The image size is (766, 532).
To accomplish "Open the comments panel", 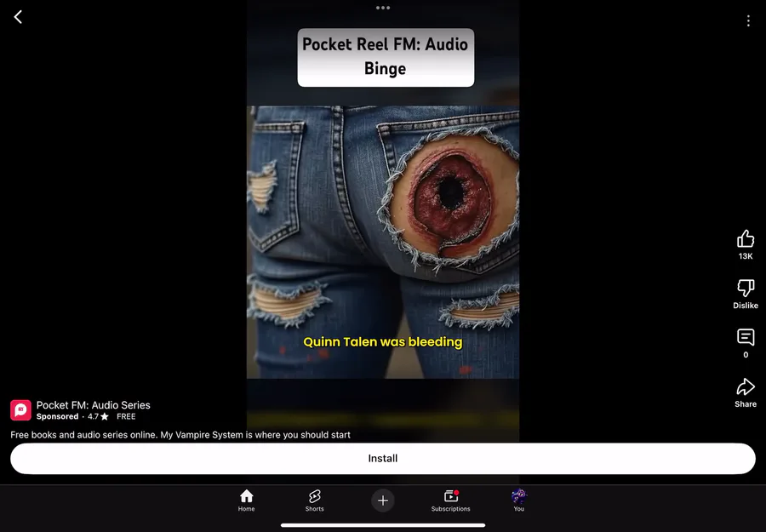I will tap(746, 337).
